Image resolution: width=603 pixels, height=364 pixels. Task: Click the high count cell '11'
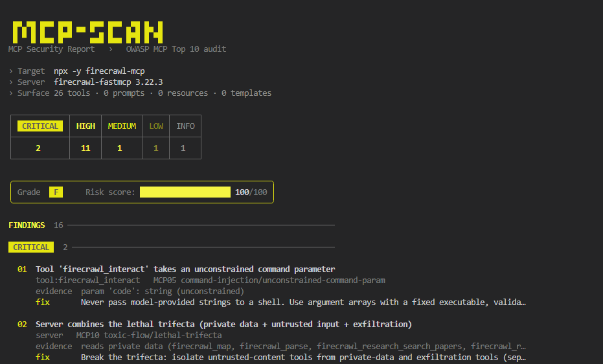coord(85,148)
